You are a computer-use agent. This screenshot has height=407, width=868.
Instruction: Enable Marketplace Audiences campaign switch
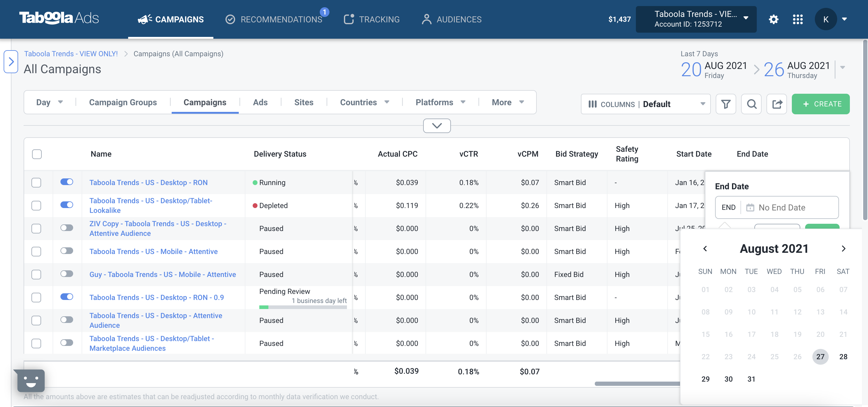coord(67,343)
